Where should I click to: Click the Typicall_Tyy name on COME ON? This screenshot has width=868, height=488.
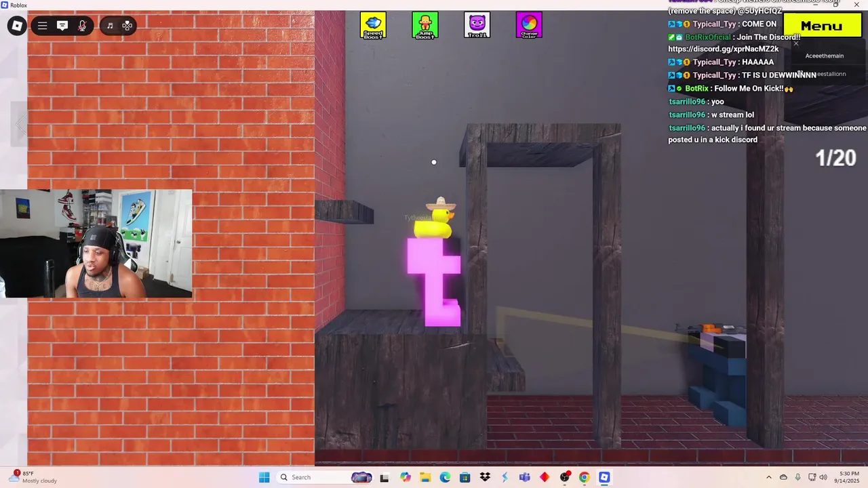715,24
